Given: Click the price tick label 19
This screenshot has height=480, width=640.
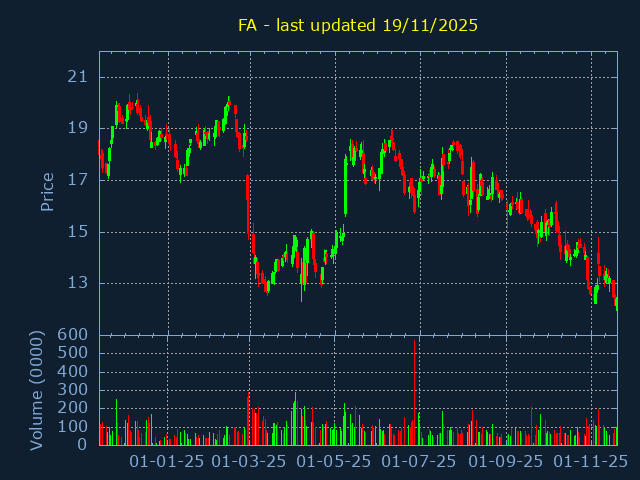Looking at the screenshot, I should point(80,128).
